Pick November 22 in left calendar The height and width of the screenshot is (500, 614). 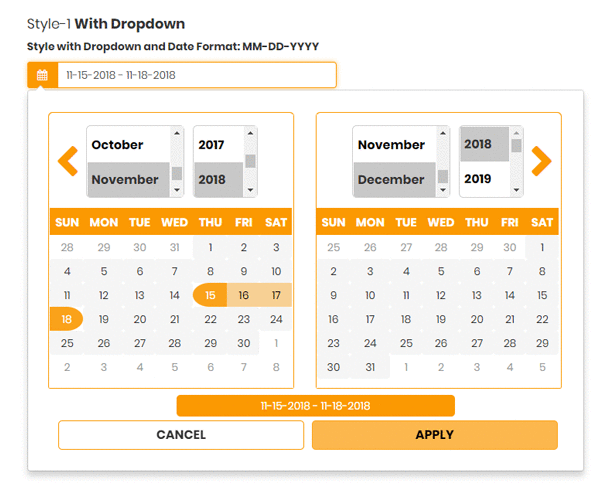210,319
